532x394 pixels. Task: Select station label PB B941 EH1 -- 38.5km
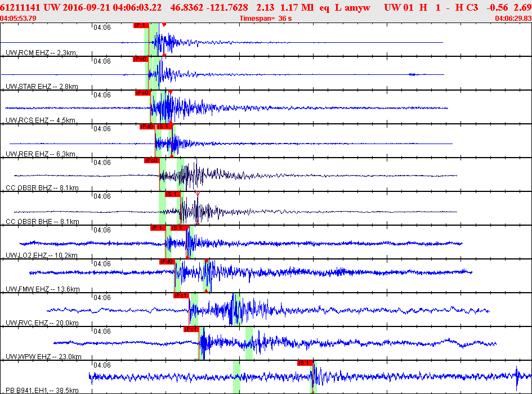pos(42,390)
